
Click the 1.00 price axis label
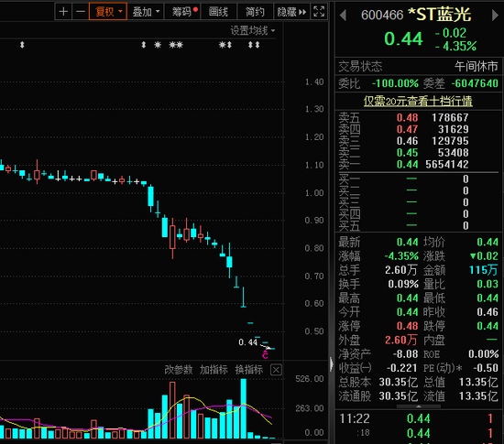click(314, 193)
